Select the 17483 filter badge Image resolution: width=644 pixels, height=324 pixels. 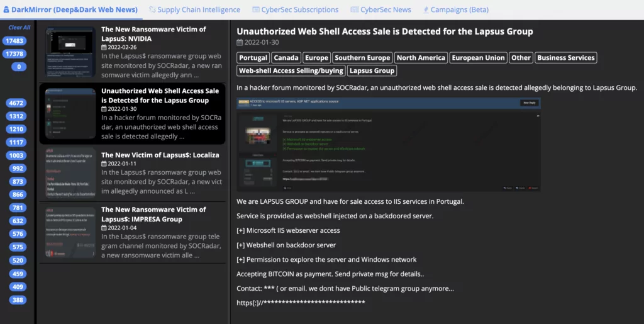(14, 41)
